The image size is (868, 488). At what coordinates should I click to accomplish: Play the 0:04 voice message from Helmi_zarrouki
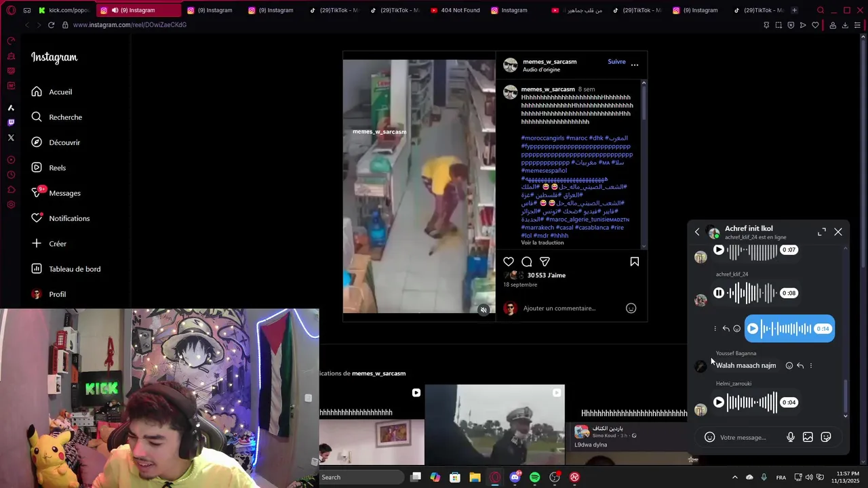[719, 402]
